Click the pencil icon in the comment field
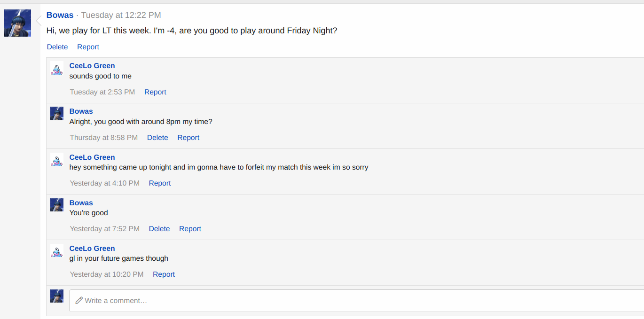Image resolution: width=644 pixels, height=319 pixels. click(79, 300)
